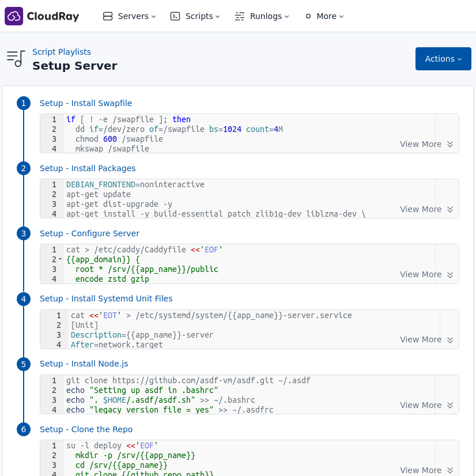The image size is (476, 476).
Task: Click step 4 numbered circle marker
Action: (x=24, y=299)
